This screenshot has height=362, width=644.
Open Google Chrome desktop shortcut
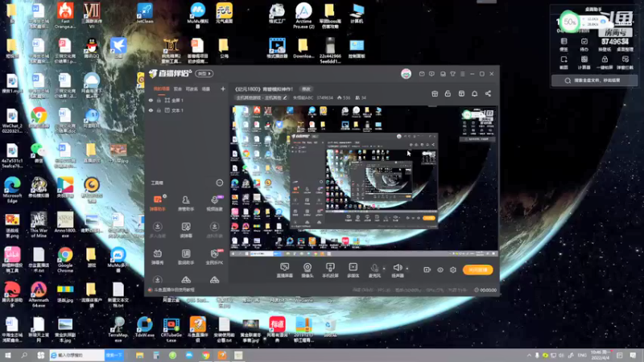(x=65, y=260)
